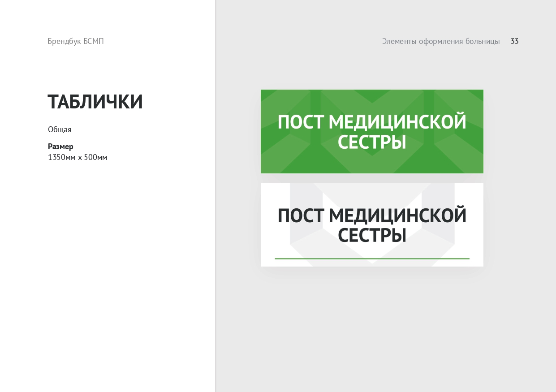Click the bold 'Размер' label
The height and width of the screenshot is (392, 556).
tap(60, 146)
